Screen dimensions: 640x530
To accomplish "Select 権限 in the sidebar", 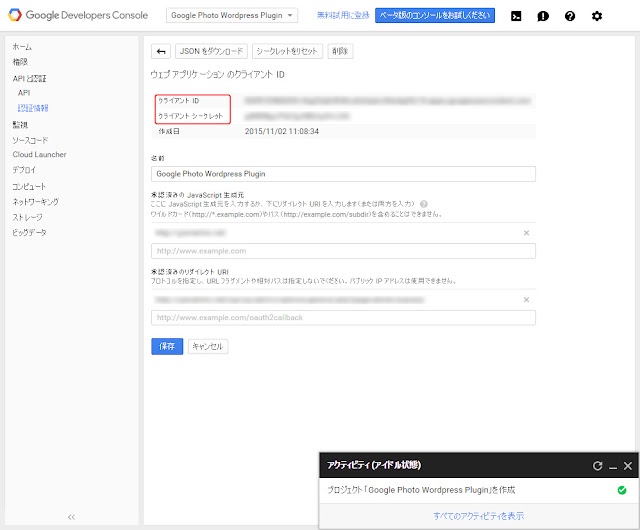I will click(x=20, y=62).
